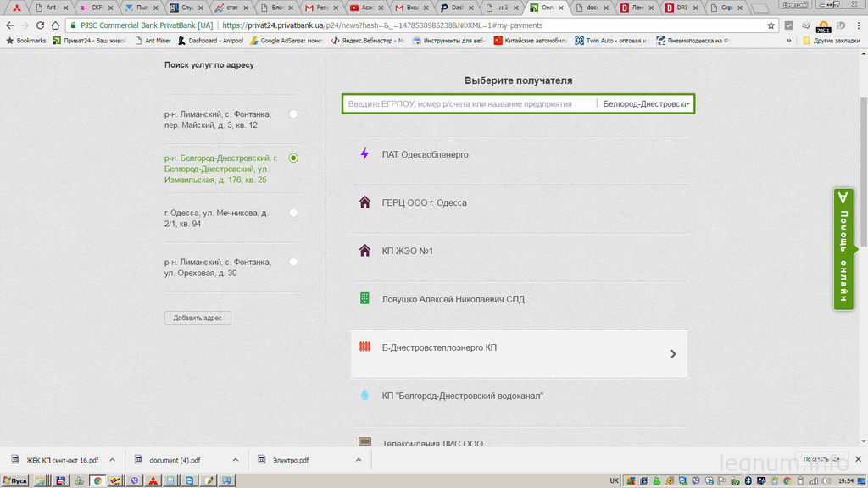This screenshot has height=488, width=868.
Task: Expand options for ЖЕК КП сент-окт 16.pdf download
Action: 113,460
